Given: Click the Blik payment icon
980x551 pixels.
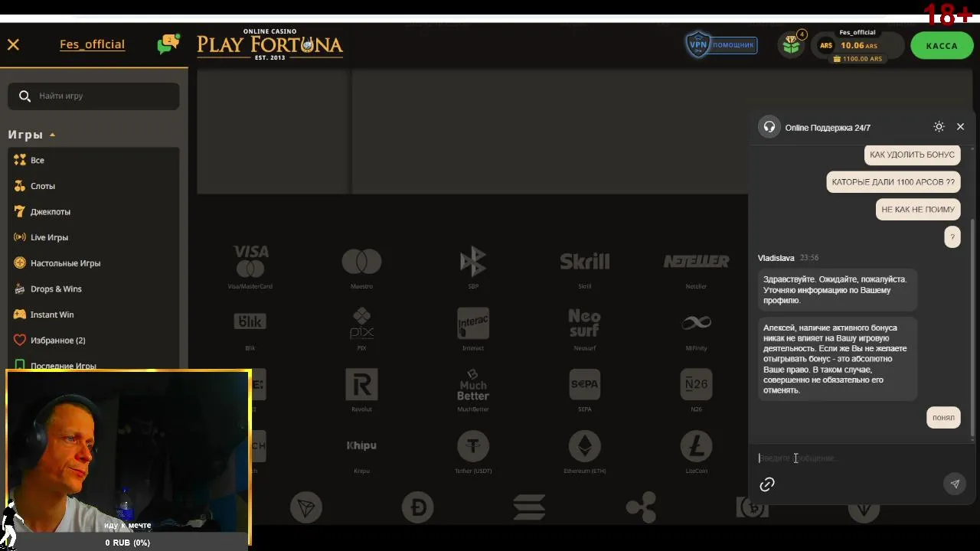Looking at the screenshot, I should coord(250,322).
